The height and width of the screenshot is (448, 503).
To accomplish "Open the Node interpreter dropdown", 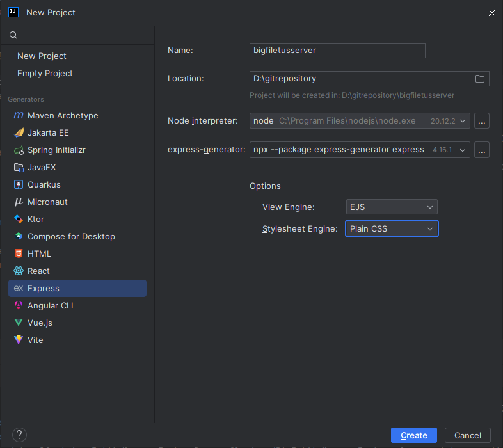I will [360, 121].
